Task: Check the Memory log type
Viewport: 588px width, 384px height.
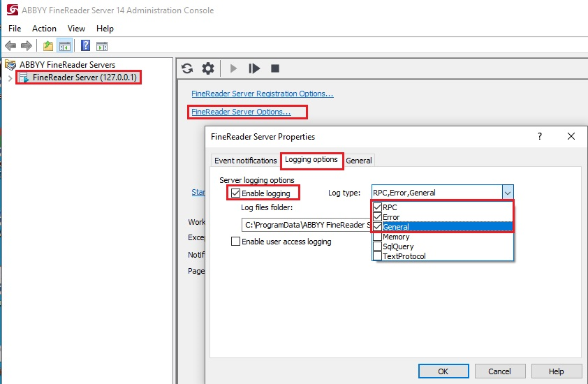Action: (377, 237)
